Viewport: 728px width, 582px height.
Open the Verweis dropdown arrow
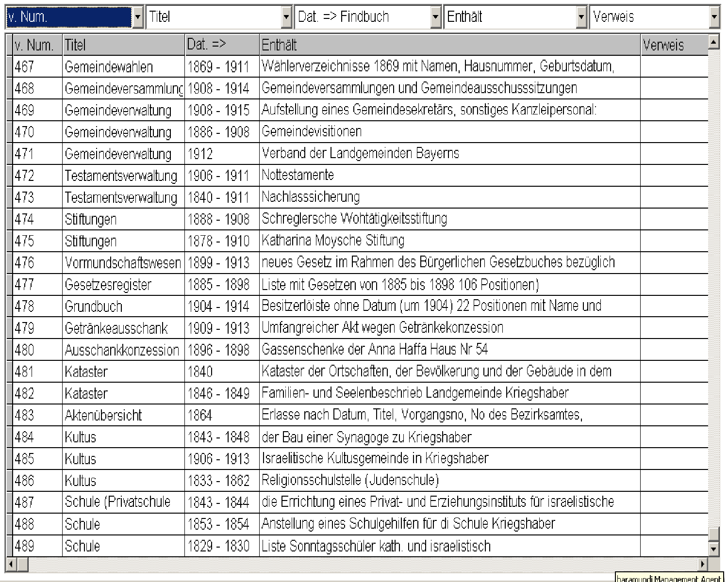point(714,18)
